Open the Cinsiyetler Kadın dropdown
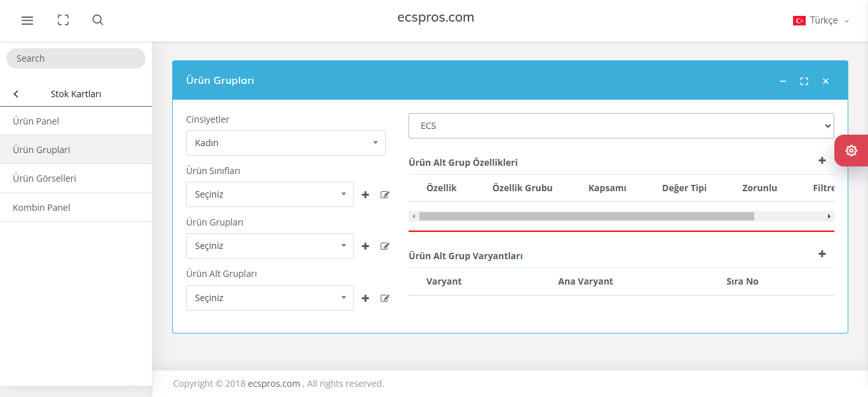868x397 pixels. pos(286,143)
